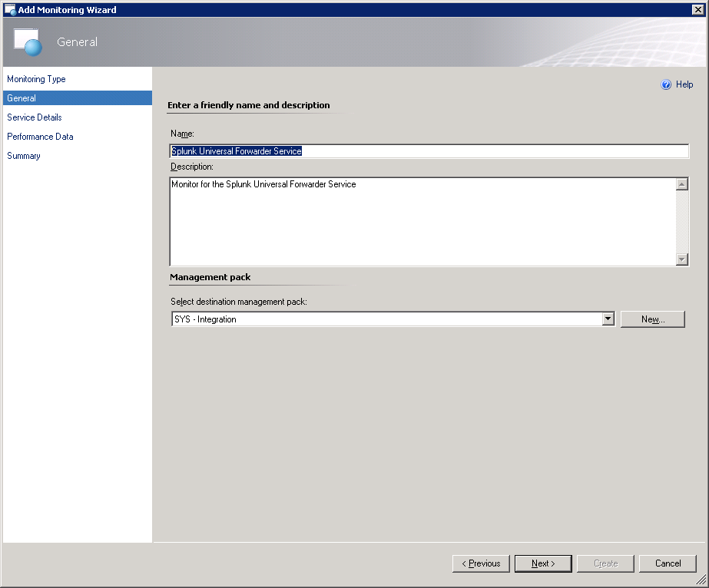
Task: Click the blue Help question mark icon
Action: [666, 85]
